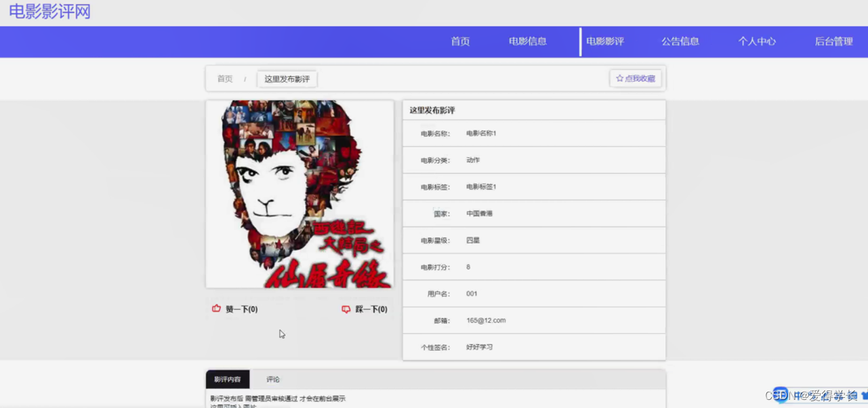Image resolution: width=868 pixels, height=408 pixels.
Task: Click the 点我收藏 favorite button
Action: coord(636,79)
